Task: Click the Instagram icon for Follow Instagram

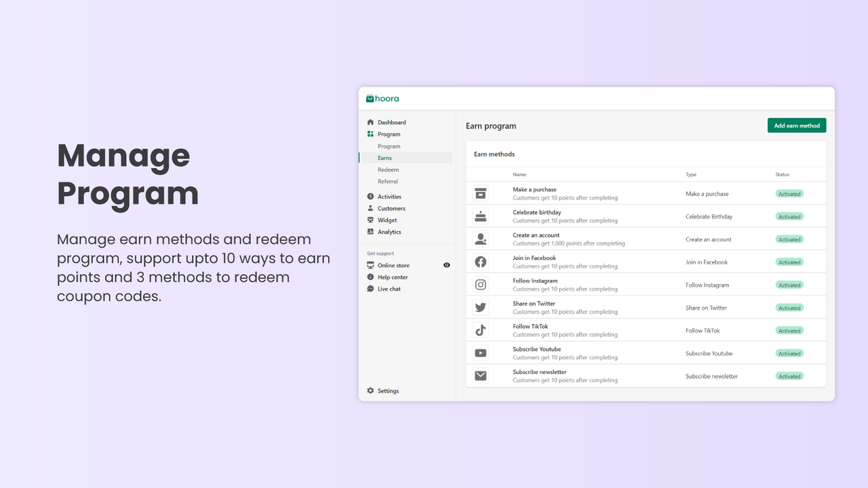Action: click(481, 284)
